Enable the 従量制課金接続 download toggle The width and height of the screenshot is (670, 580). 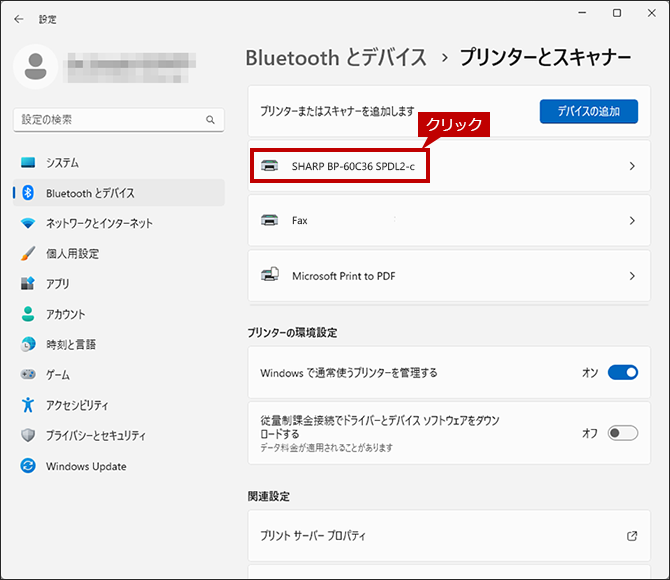pyautogui.click(x=623, y=433)
